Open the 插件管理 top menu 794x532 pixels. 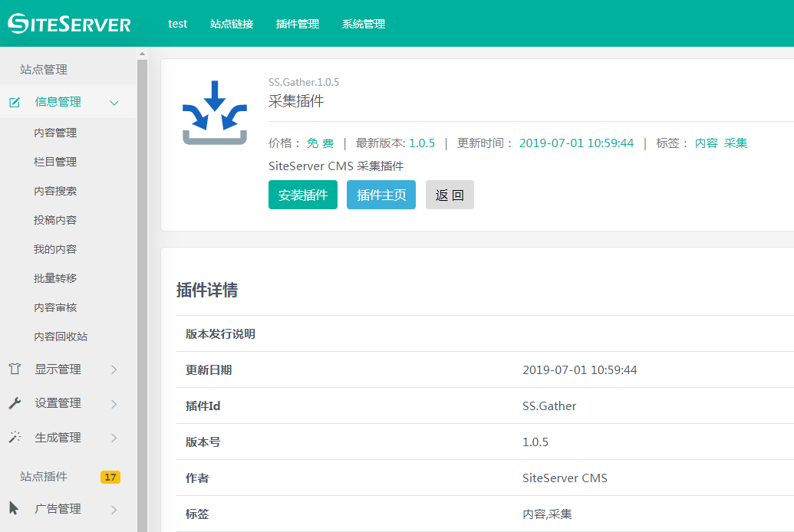(x=298, y=24)
